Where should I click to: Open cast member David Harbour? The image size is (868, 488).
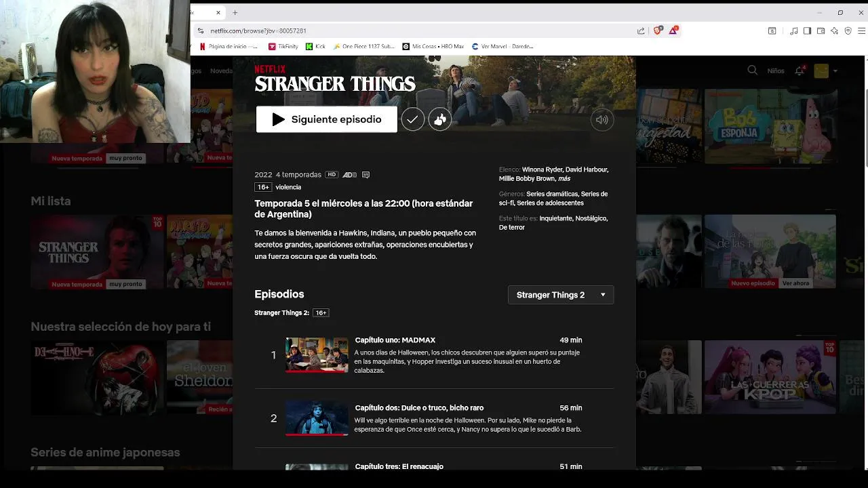pos(587,169)
